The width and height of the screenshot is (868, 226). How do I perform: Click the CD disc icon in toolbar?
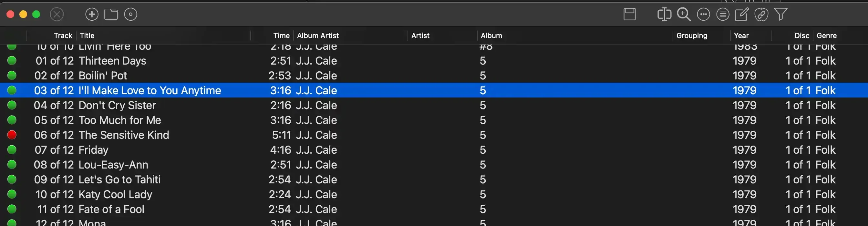click(x=131, y=14)
